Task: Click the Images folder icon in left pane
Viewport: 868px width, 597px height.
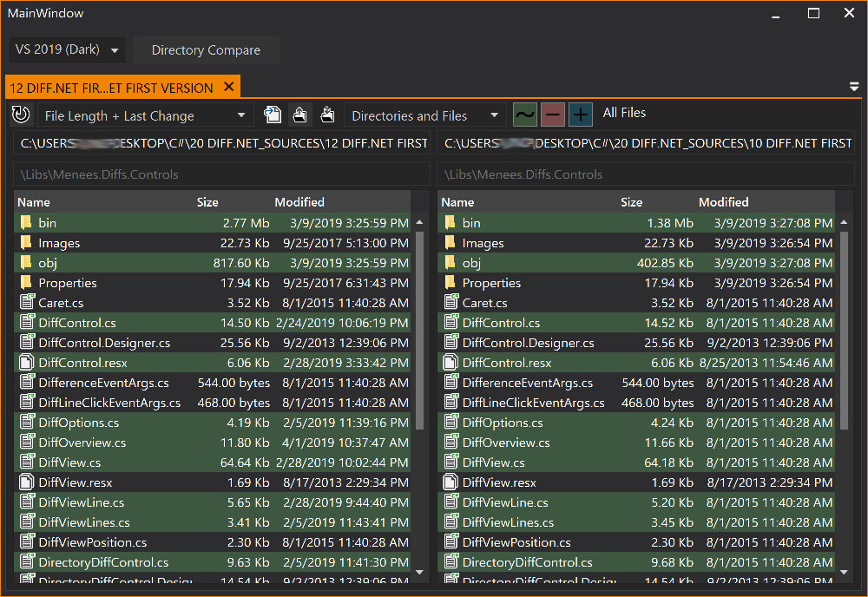Action: pyautogui.click(x=26, y=242)
